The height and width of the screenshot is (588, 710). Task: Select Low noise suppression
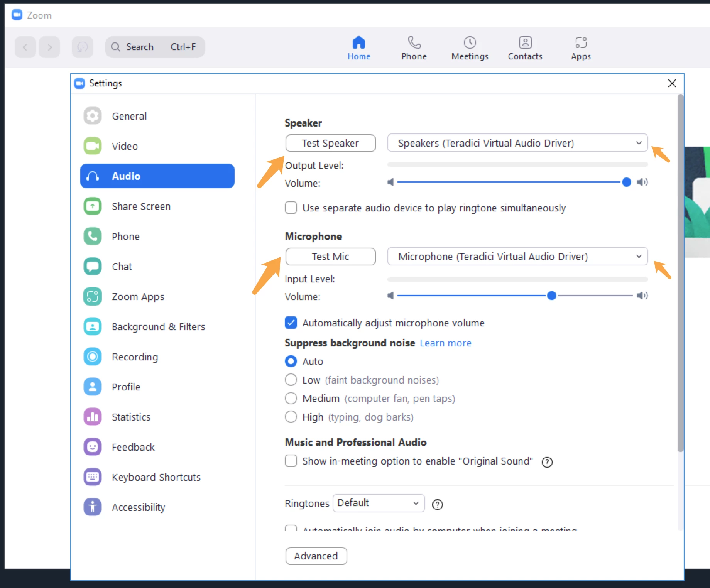coord(291,380)
